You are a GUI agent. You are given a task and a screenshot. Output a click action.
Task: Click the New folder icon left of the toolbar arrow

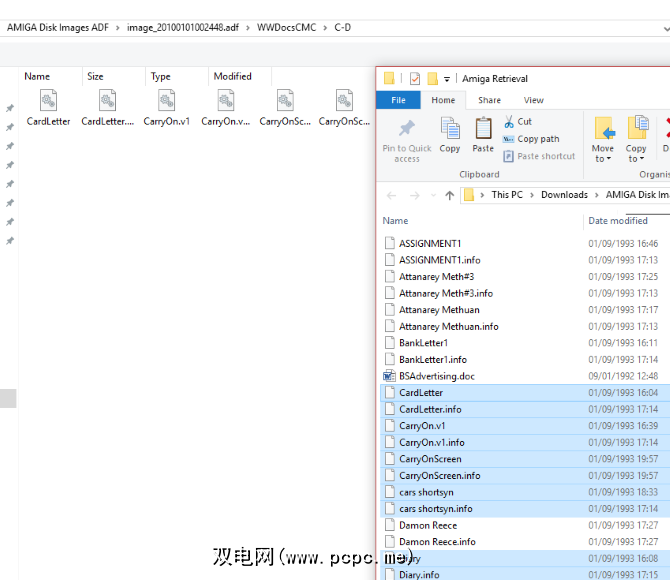pos(432,78)
